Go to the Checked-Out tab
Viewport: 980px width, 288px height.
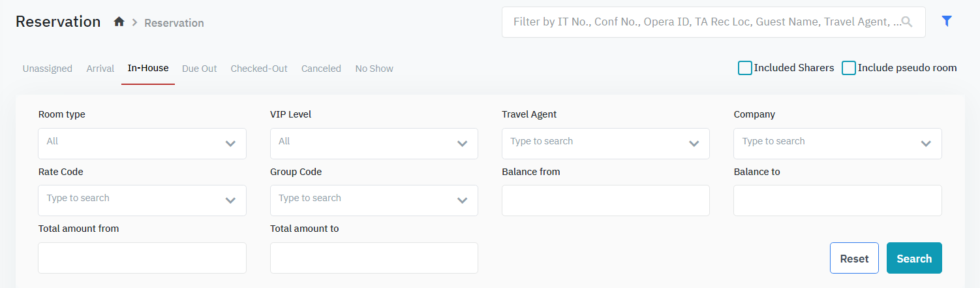pos(259,69)
